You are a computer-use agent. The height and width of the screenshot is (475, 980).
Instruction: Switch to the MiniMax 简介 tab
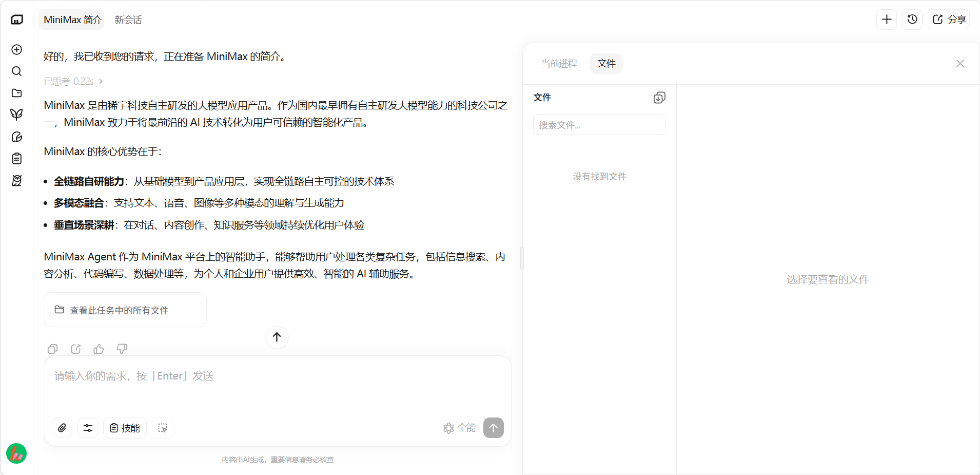tap(72, 20)
